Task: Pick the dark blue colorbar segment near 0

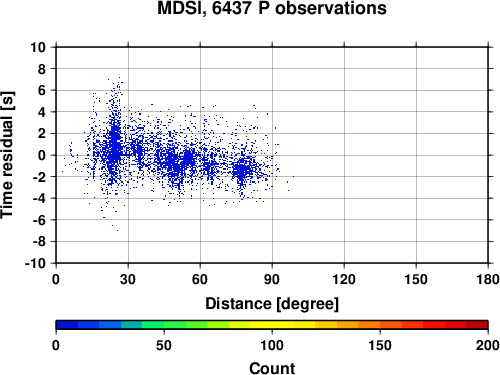Action: 67,325
